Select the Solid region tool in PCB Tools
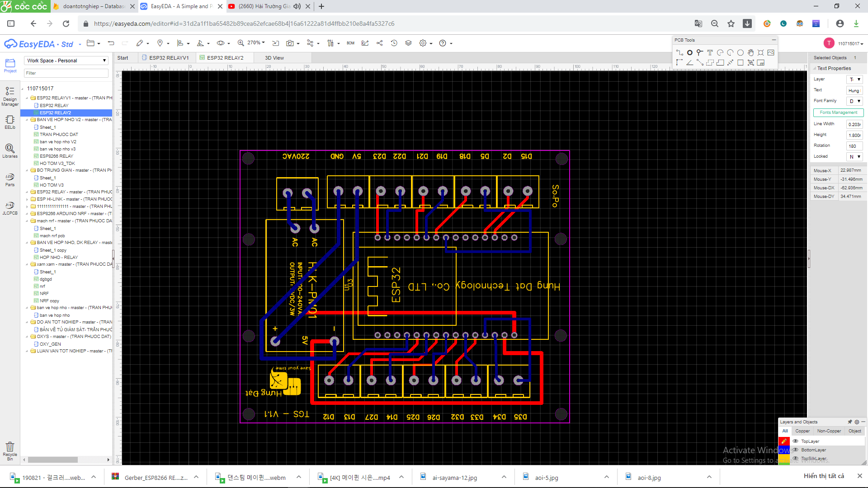Image resolution: width=868 pixels, height=488 pixels. (720, 63)
